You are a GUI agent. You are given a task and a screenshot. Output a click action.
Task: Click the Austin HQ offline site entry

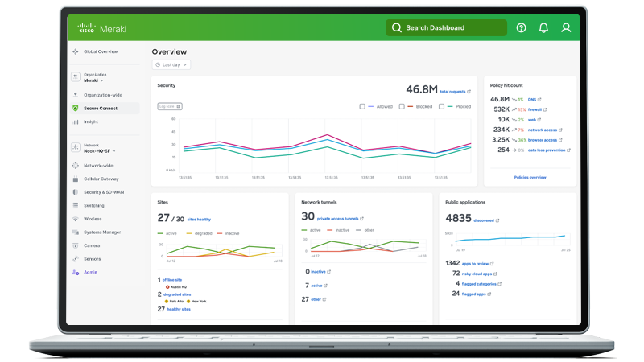pos(176,287)
